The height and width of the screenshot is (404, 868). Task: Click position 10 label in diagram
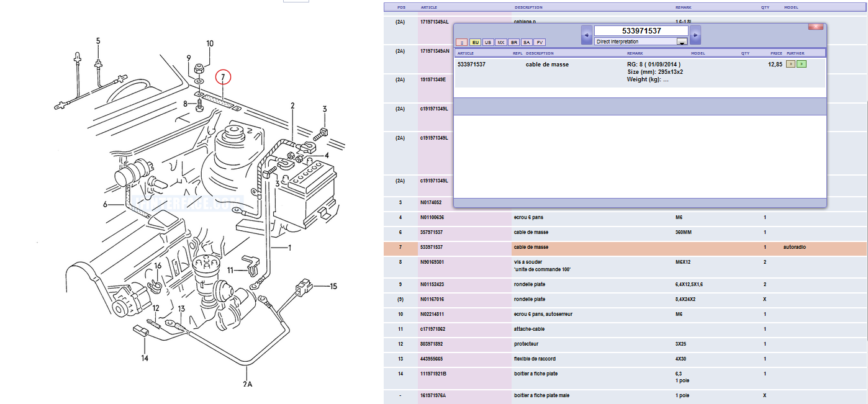(x=210, y=43)
